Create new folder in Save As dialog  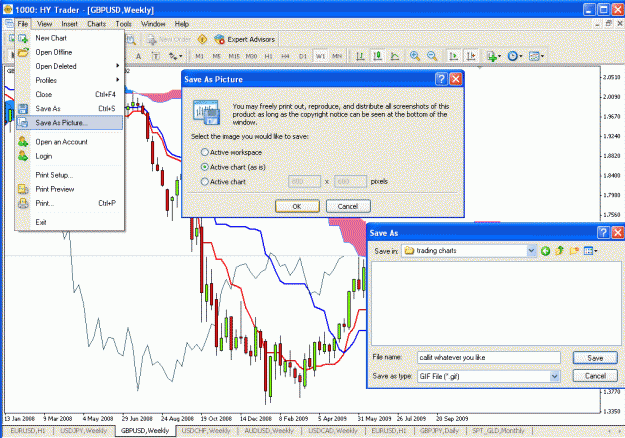point(574,251)
